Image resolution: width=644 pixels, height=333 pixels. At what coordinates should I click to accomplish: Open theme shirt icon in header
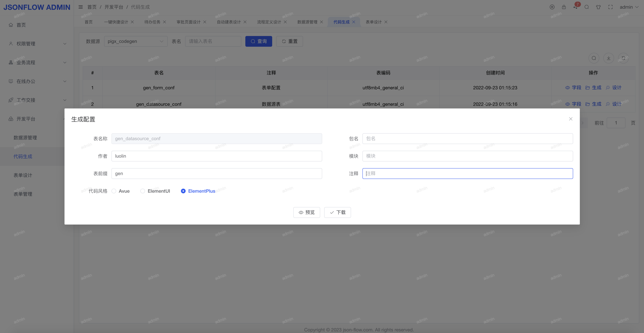coord(598,7)
